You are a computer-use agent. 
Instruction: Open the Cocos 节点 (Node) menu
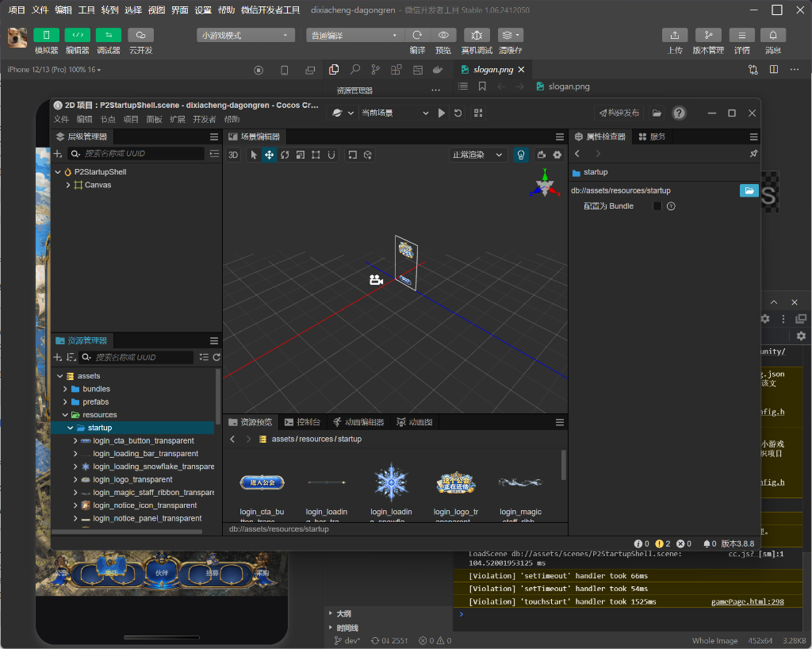tap(108, 119)
